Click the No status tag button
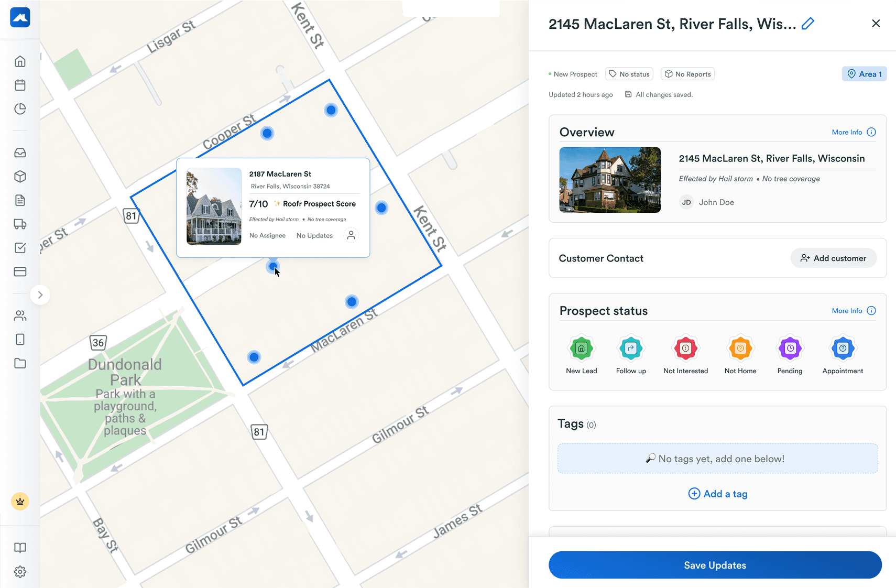This screenshot has height=588, width=896. 629,74
